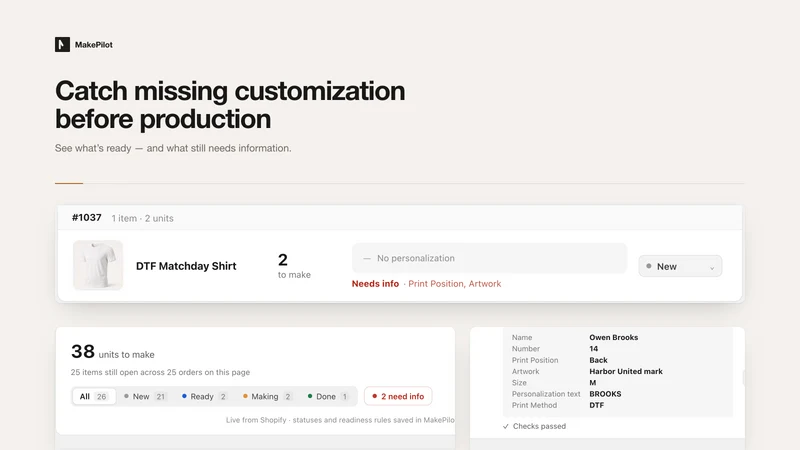The width and height of the screenshot is (800, 450).
Task: Click the Print Position, Artwork missing text
Action: [455, 284]
